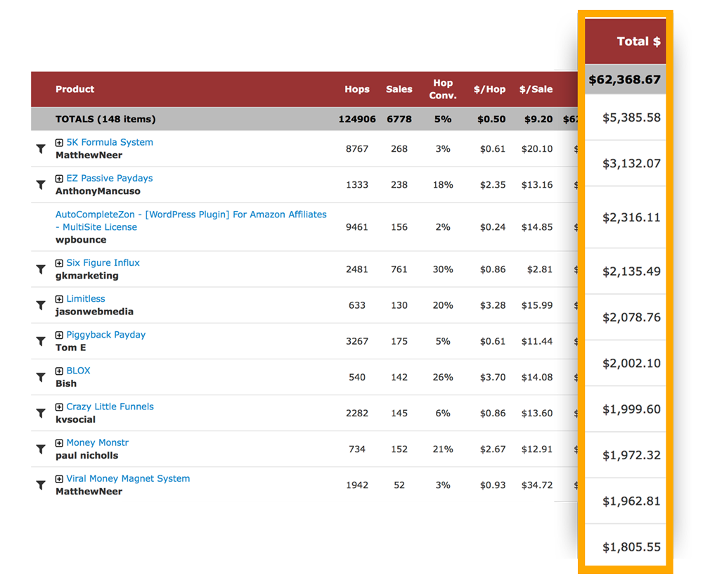The width and height of the screenshot is (703, 588).
Task: Click filter icon beside Piggyback Payday
Action: [41, 341]
